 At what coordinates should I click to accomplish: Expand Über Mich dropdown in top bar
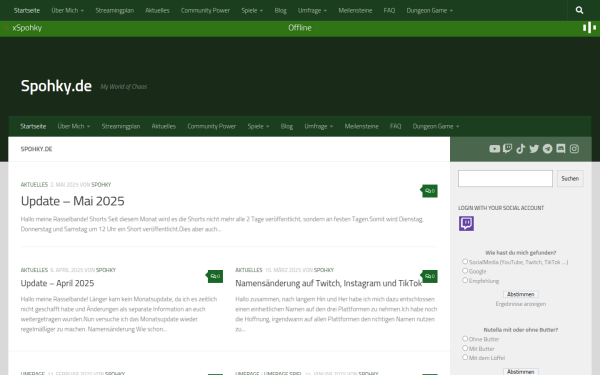pos(68,10)
